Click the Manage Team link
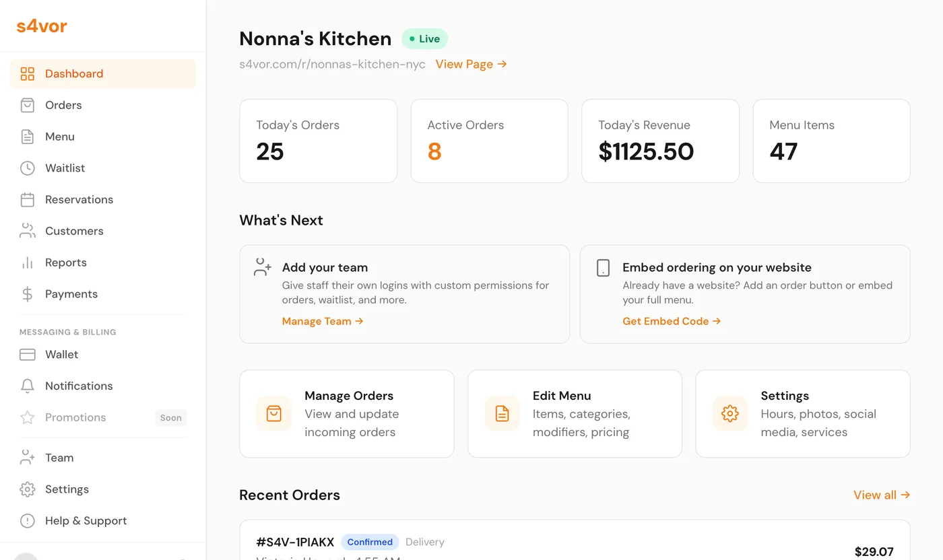The image size is (943, 560). click(323, 322)
